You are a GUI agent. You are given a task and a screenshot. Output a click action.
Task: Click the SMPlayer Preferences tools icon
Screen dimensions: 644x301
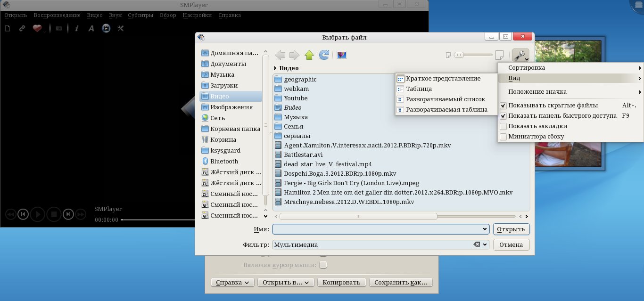click(x=121, y=28)
